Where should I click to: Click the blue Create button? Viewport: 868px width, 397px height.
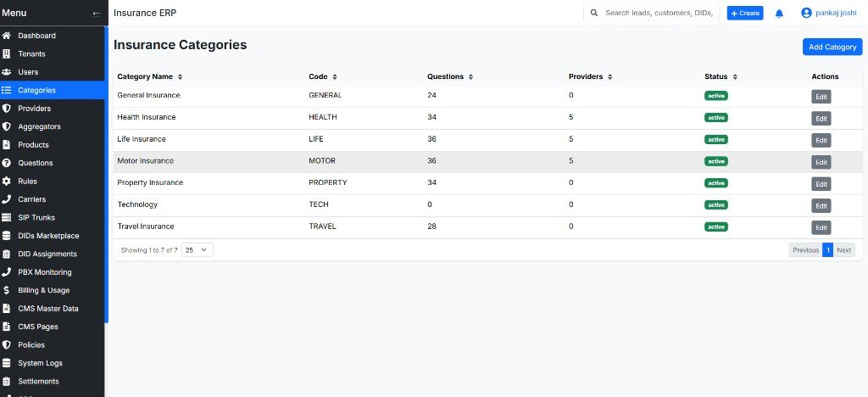[744, 14]
